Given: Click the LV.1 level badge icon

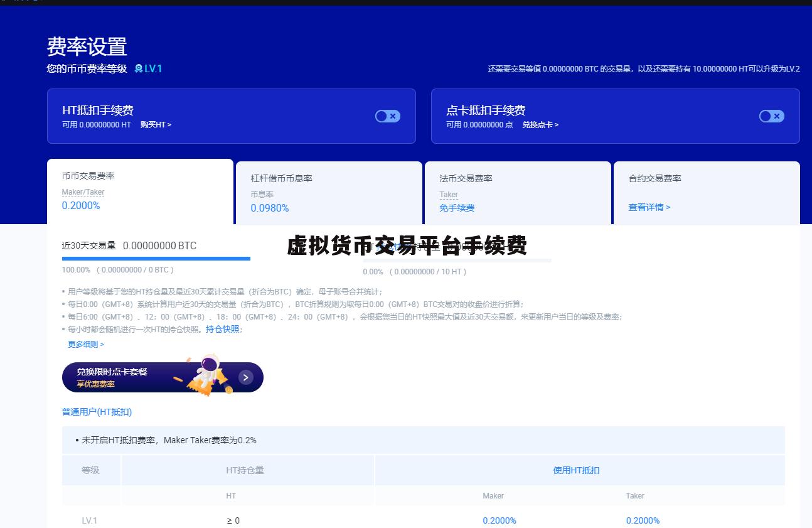Looking at the screenshot, I should (x=139, y=69).
